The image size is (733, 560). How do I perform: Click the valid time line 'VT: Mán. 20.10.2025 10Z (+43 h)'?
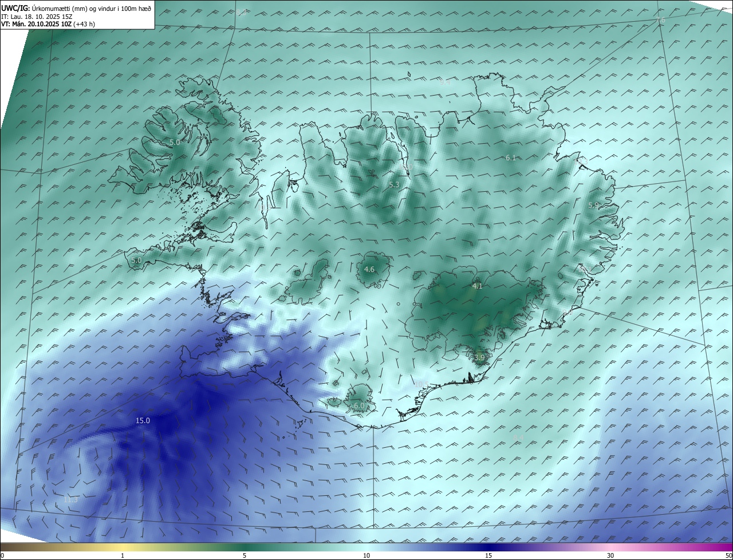pos(48,24)
